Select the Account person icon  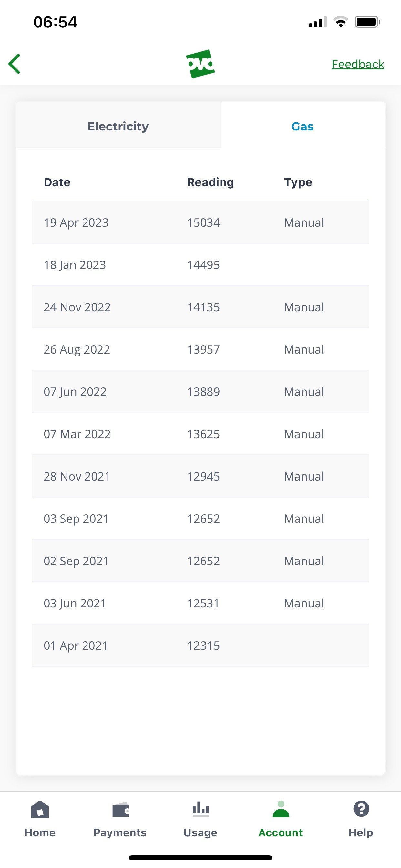(x=281, y=809)
